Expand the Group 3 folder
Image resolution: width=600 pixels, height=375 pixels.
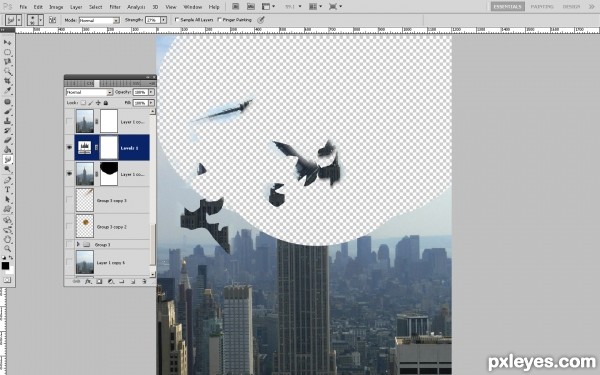pos(78,244)
